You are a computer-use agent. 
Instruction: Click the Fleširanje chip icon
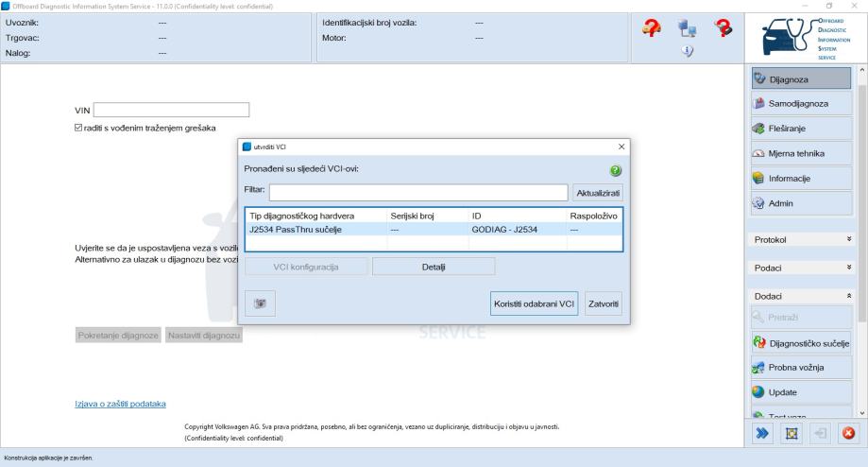point(758,129)
